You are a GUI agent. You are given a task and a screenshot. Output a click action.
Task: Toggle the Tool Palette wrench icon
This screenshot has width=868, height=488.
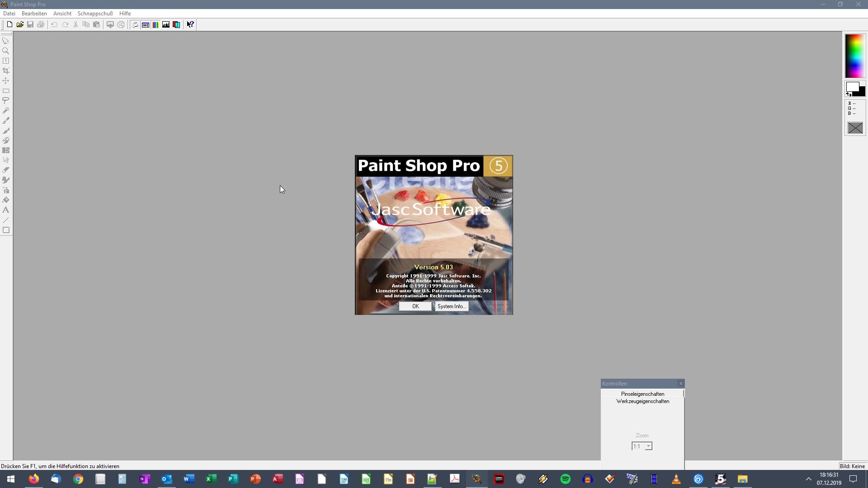click(135, 24)
